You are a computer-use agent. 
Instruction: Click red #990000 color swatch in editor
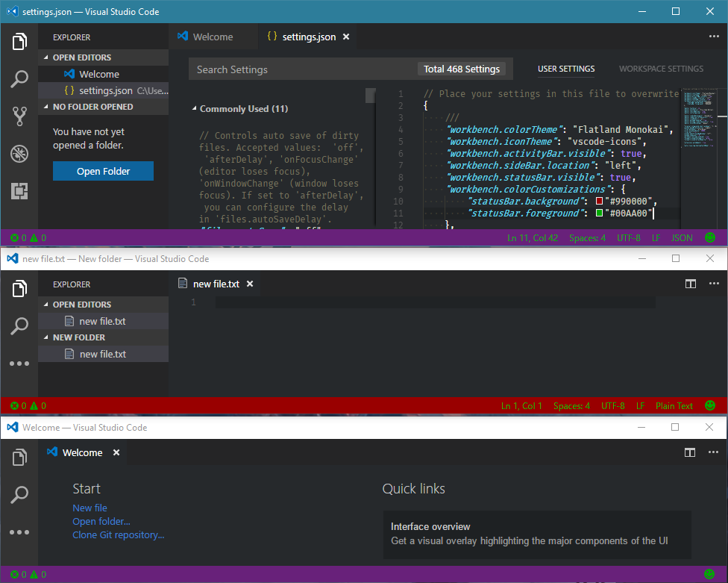pyautogui.click(x=600, y=201)
